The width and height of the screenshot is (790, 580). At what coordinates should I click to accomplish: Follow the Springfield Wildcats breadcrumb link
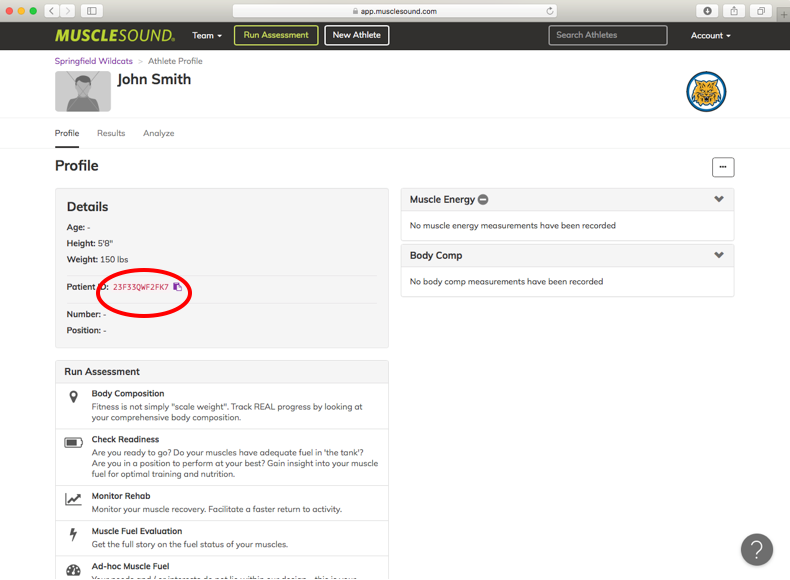[94, 61]
